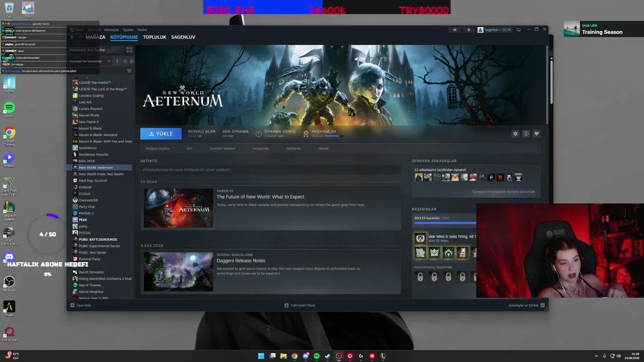Add New World to favorites heart
This screenshot has height=362, width=644.
click(536, 134)
